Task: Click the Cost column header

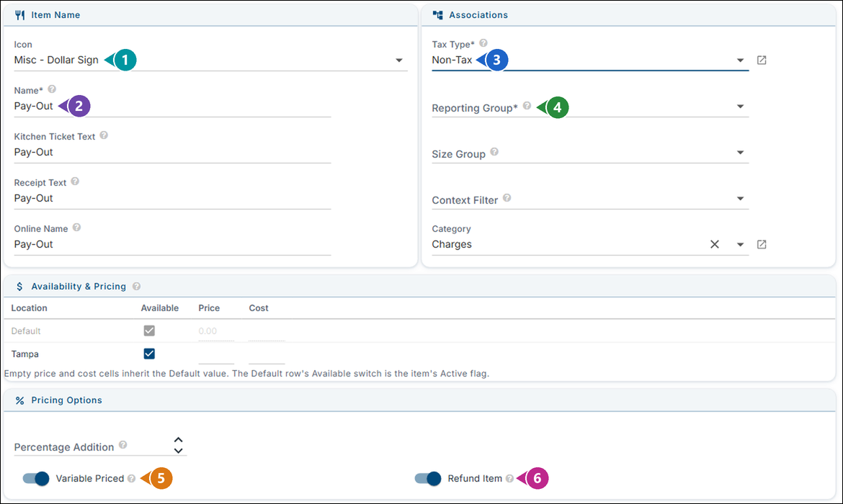Action: tap(259, 308)
